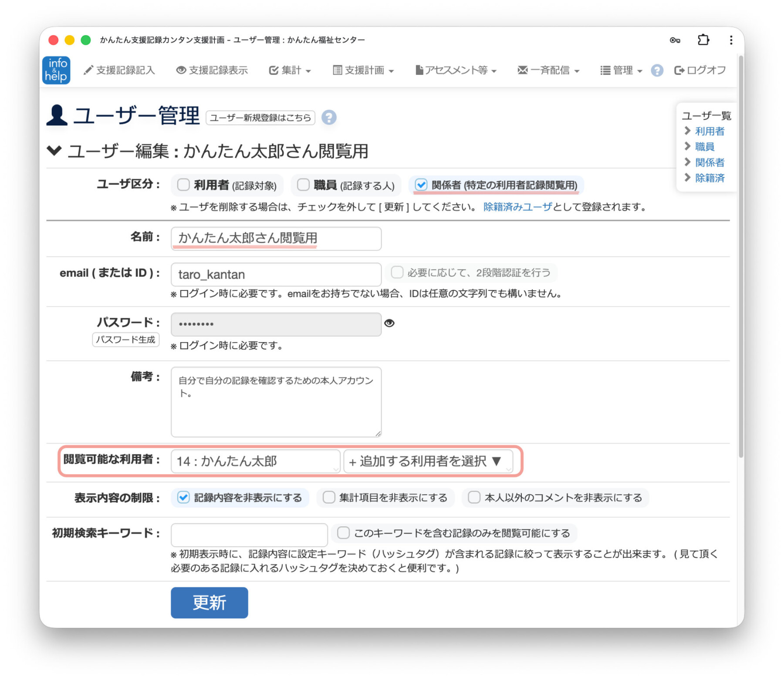
Task: Click the 備考 text area
Action: coord(276,402)
